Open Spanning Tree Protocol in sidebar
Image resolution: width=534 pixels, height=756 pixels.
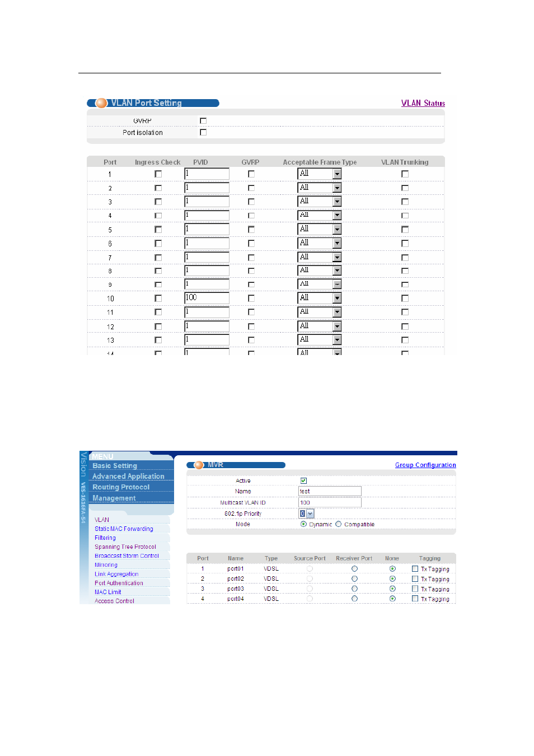tap(125, 547)
